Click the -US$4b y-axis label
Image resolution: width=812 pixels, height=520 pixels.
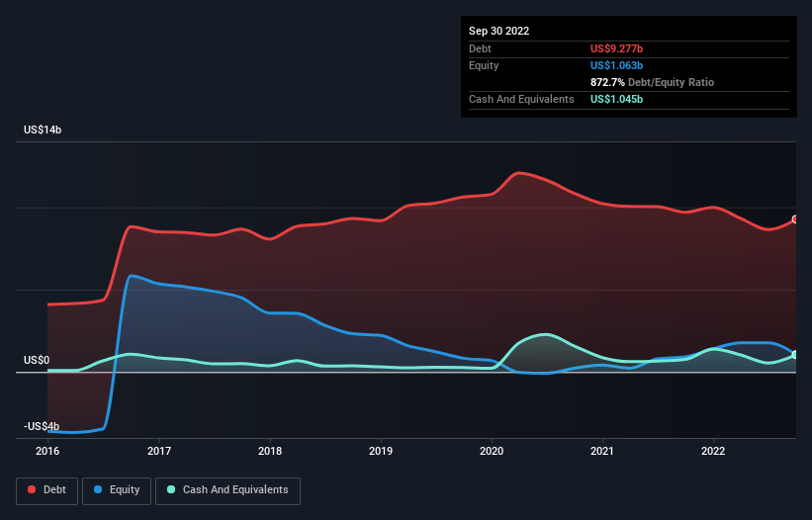42,426
